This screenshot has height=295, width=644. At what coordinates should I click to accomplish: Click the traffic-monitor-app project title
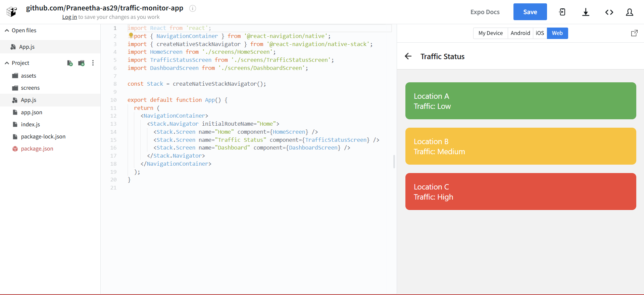(x=105, y=8)
